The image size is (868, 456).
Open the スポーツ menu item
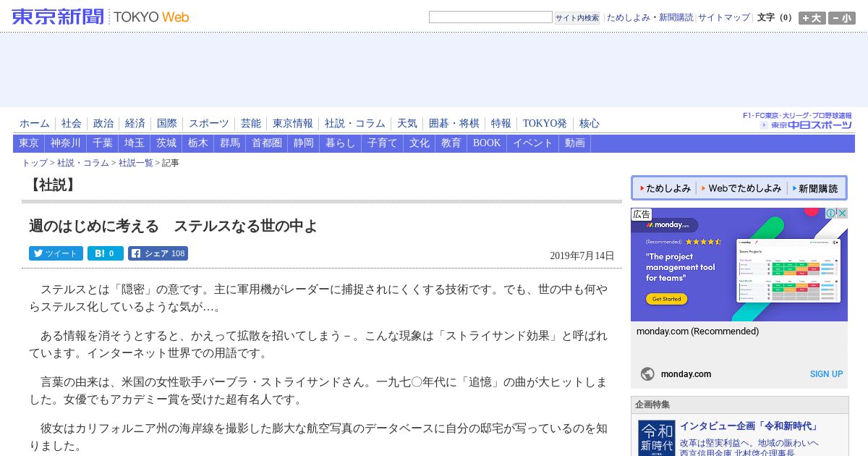[209, 124]
